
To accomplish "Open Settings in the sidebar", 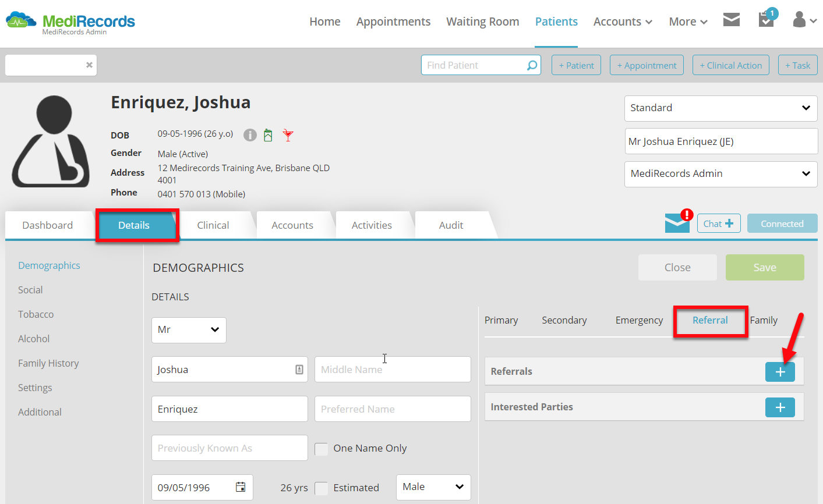I will pos(35,388).
